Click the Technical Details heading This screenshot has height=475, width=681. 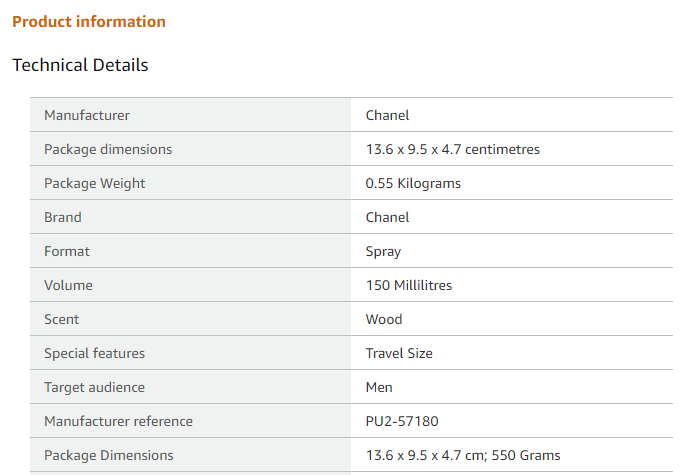[x=80, y=65]
